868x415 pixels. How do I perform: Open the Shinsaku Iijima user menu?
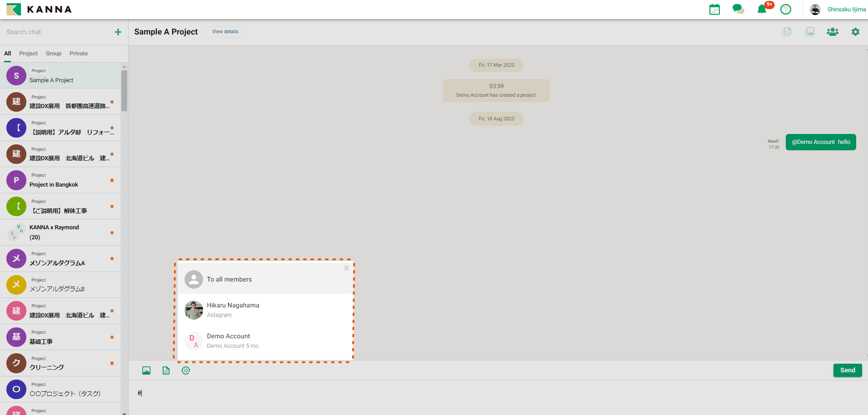pos(838,10)
